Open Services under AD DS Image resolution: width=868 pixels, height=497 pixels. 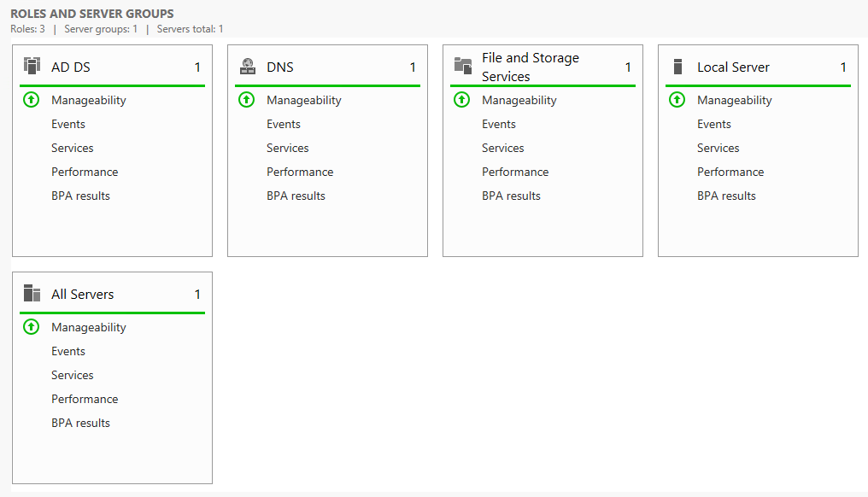(x=73, y=148)
